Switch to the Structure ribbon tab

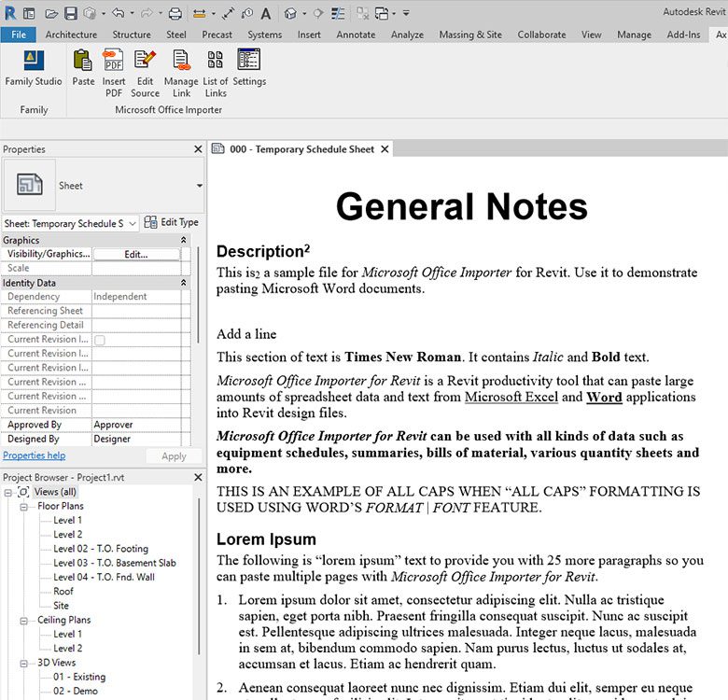132,35
